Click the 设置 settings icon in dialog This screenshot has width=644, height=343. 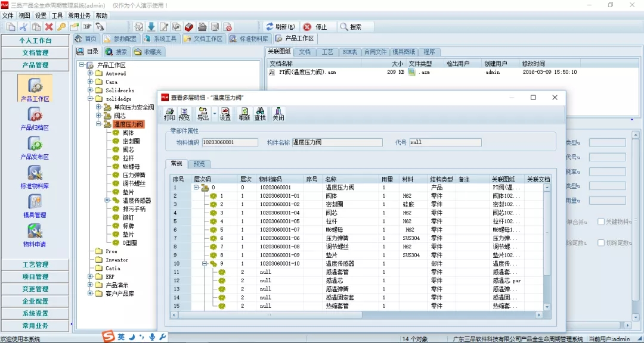click(225, 114)
